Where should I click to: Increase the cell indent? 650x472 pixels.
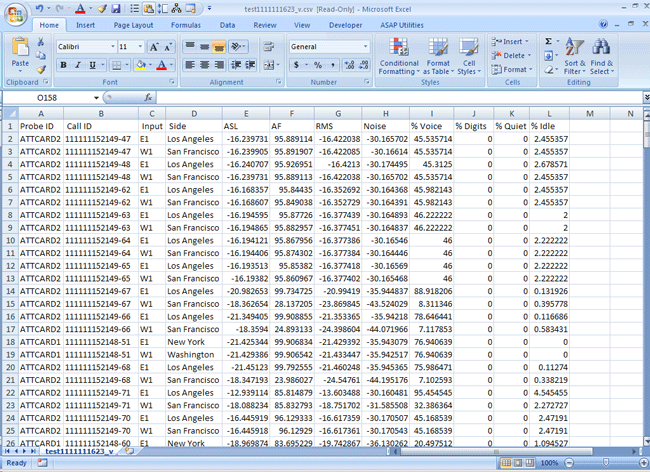click(250, 65)
